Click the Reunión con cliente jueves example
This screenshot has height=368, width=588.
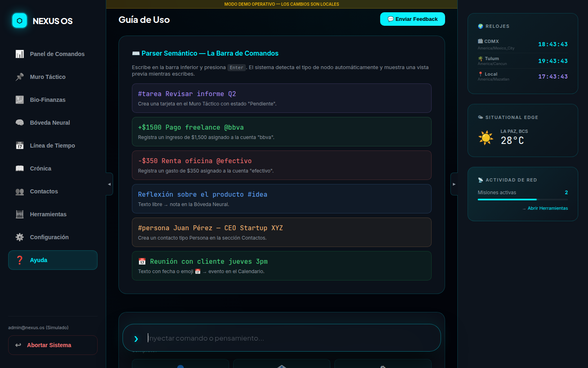pos(281,266)
